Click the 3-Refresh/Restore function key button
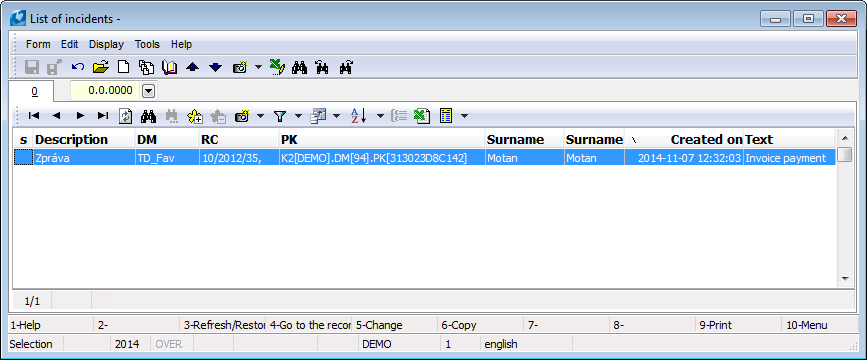This screenshot has width=867, height=360. tap(224, 325)
